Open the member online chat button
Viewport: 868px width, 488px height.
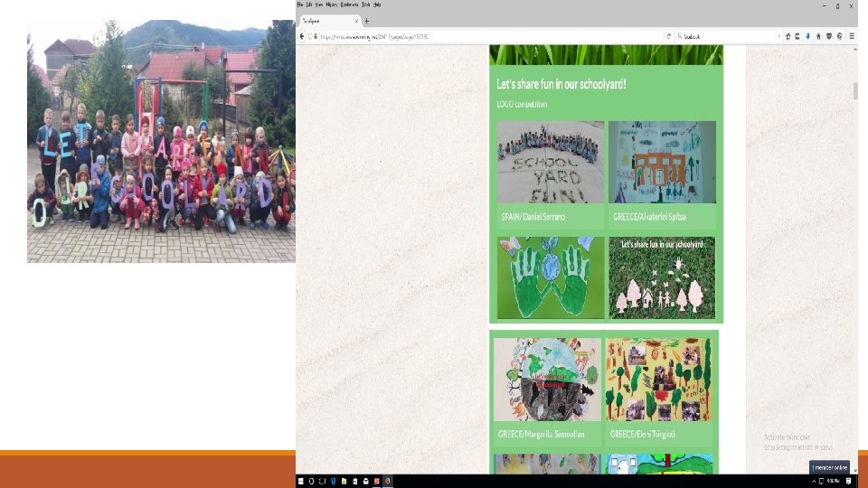[x=829, y=467]
